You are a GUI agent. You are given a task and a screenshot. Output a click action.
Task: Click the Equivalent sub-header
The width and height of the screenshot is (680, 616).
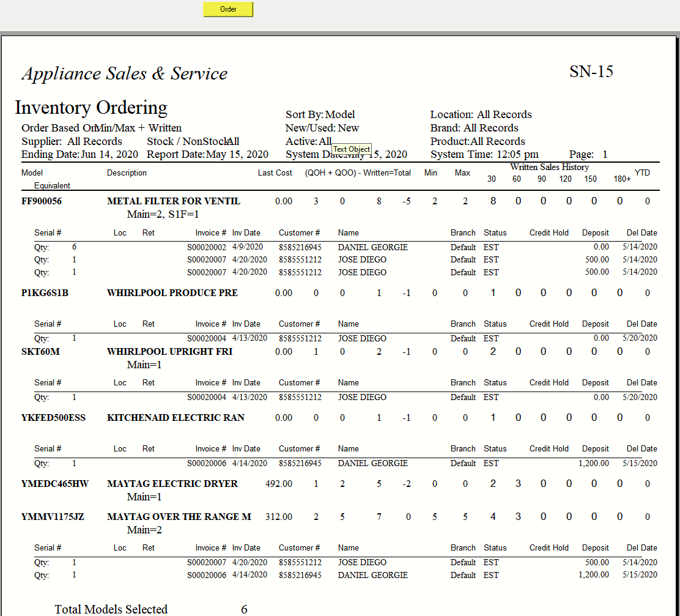[52, 186]
